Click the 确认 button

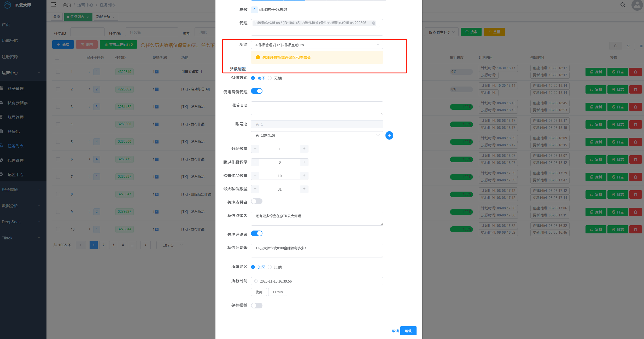pos(408,331)
